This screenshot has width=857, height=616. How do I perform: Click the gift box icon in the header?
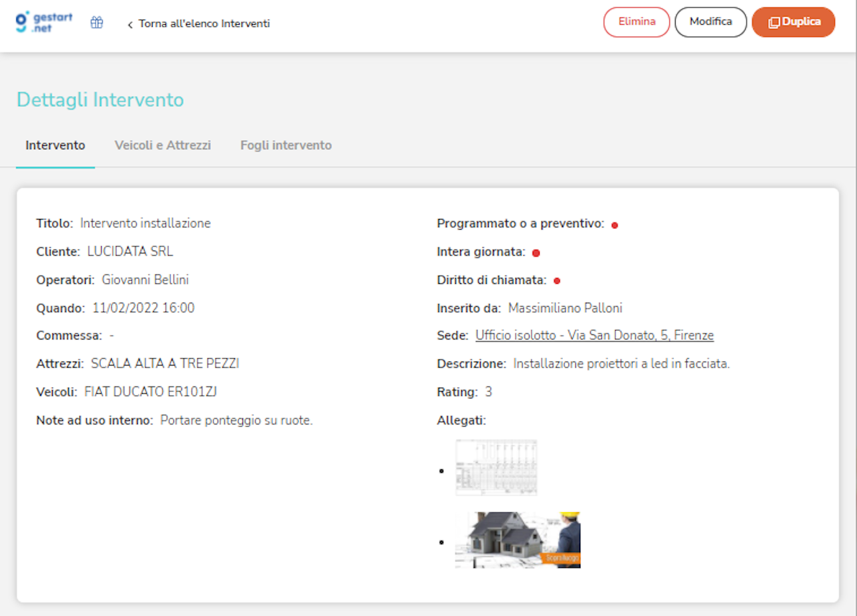(96, 21)
